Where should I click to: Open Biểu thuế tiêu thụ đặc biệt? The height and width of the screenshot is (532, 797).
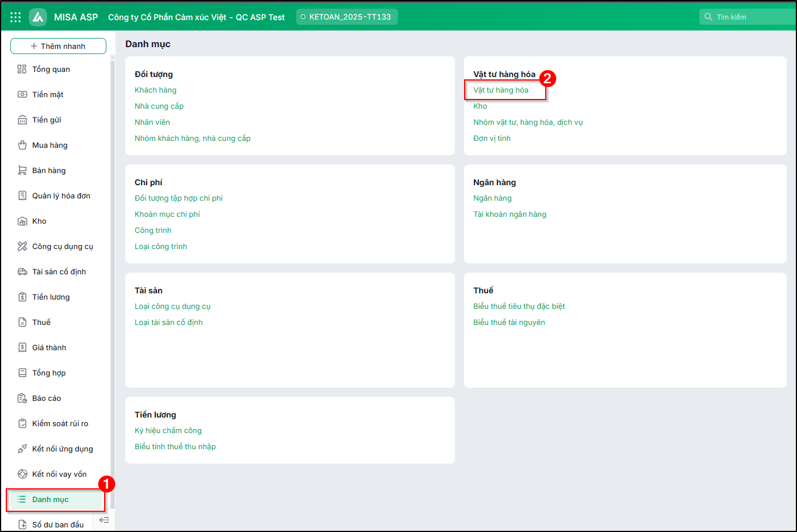tap(519, 306)
